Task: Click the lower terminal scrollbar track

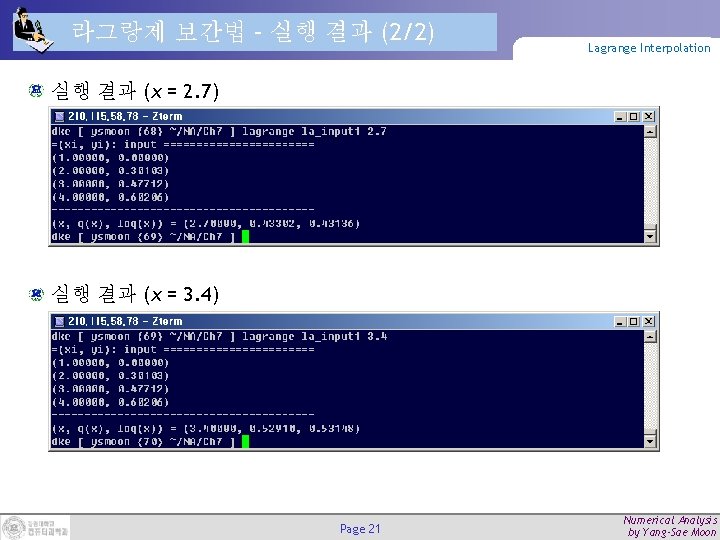Action: [x=650, y=388]
